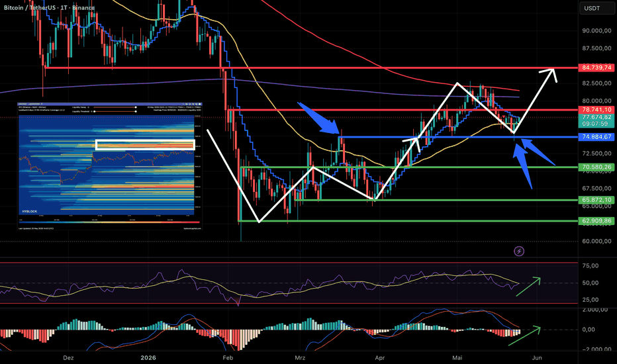Open the USDT currency selector
The width and height of the screenshot is (617, 364).
coord(597,8)
